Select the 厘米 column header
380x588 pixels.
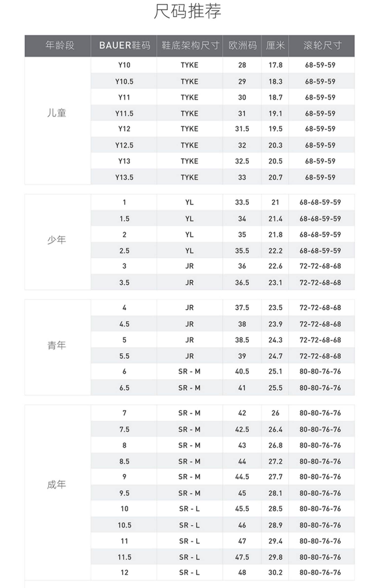point(275,46)
